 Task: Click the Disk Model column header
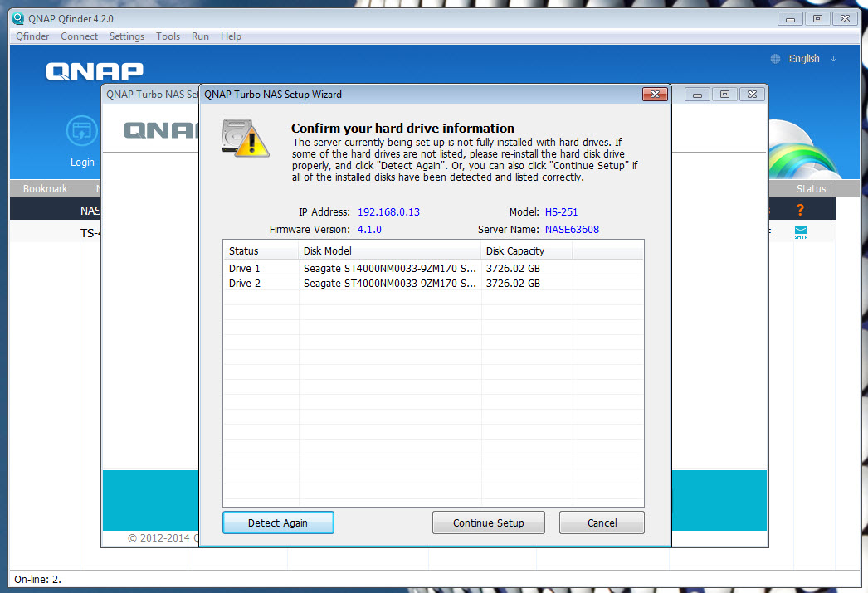(x=390, y=250)
